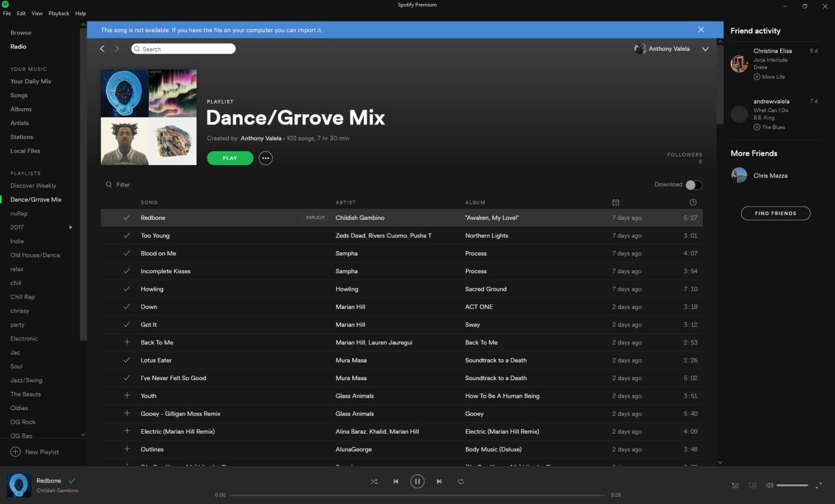Open Local Files in the sidebar
Screen dimensions: 835x504
(25, 151)
